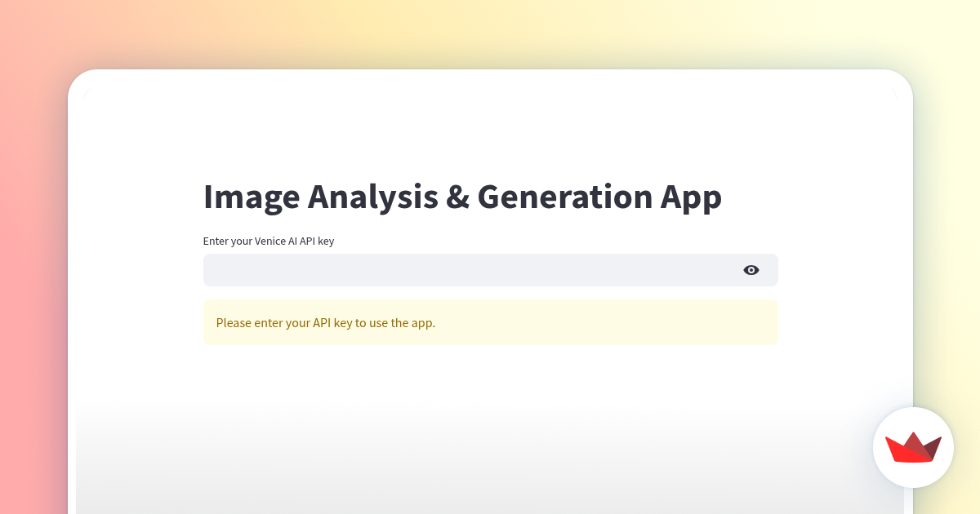Click "Venice AI" in the field label

(x=278, y=241)
